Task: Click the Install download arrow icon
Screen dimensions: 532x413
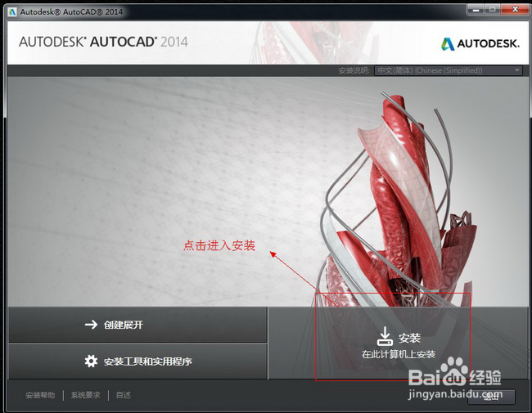Action: (x=385, y=336)
